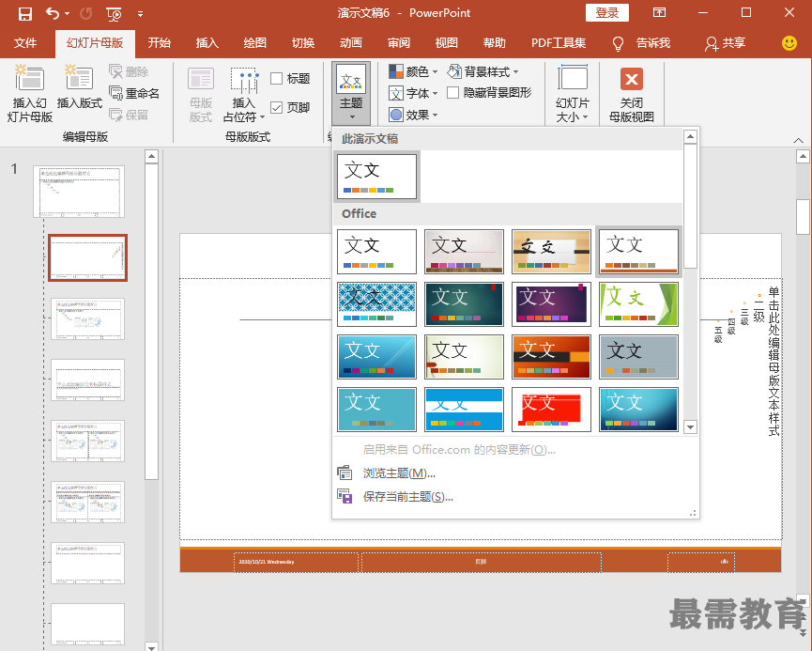Click the Redo icon in quick access toolbar
This screenshot has height=651, width=812.
click(86, 13)
